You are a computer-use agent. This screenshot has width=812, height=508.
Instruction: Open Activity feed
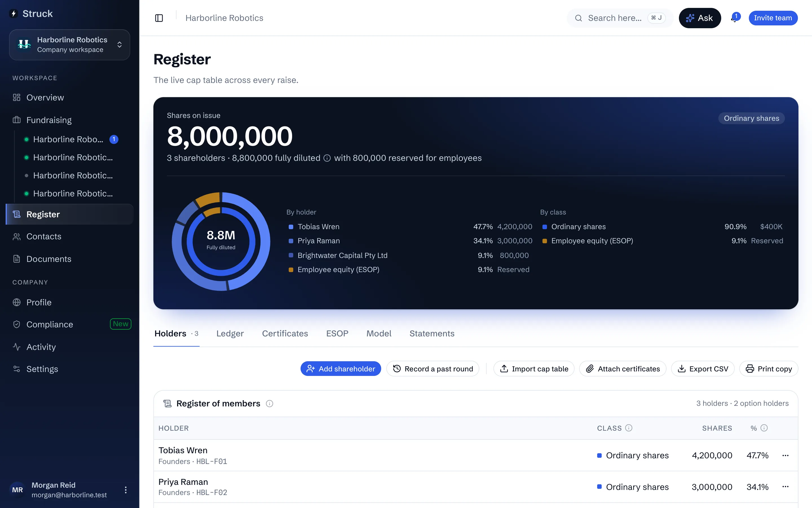pos(69,347)
